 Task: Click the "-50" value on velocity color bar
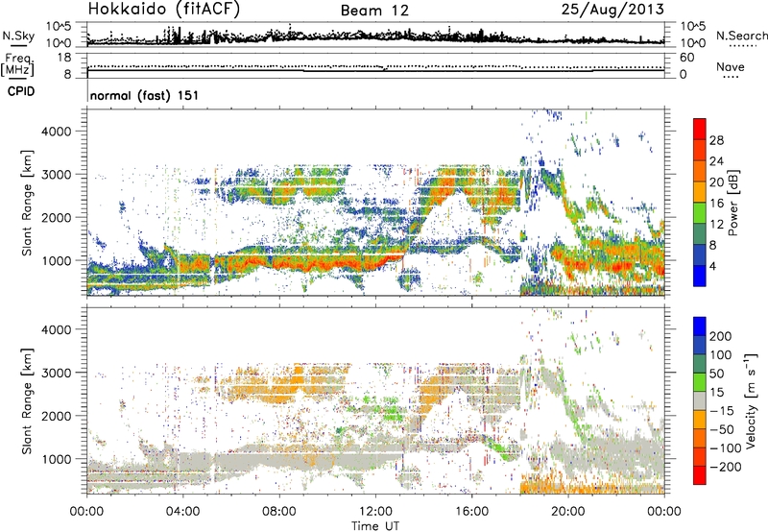point(722,429)
